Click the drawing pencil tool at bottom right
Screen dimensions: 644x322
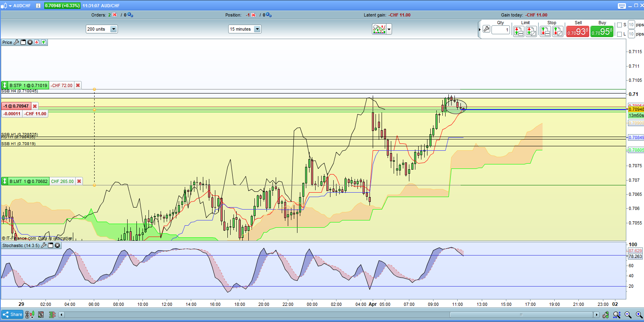[x=606, y=315]
